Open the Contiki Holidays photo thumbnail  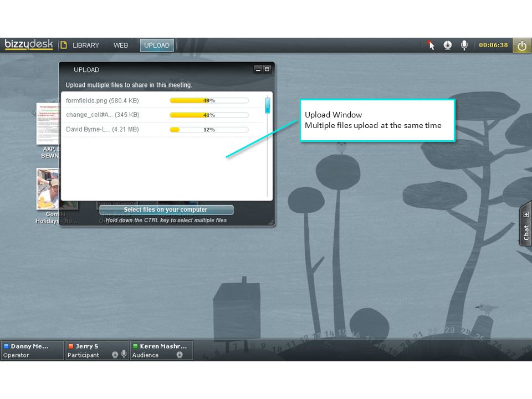[x=48, y=188]
